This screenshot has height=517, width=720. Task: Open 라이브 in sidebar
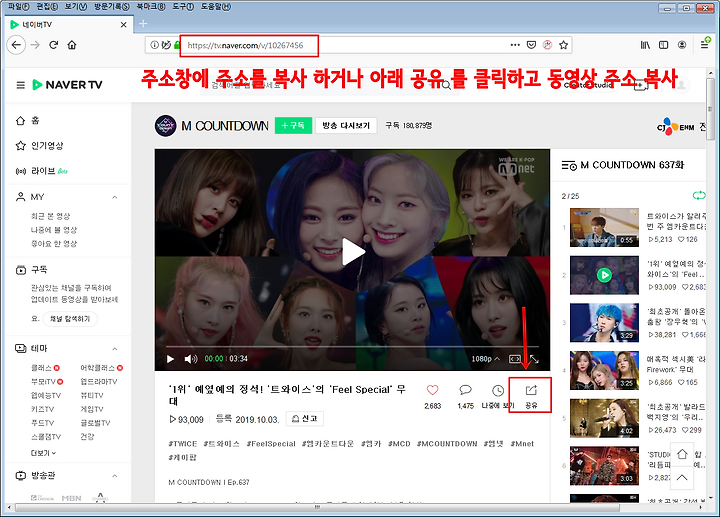42,171
